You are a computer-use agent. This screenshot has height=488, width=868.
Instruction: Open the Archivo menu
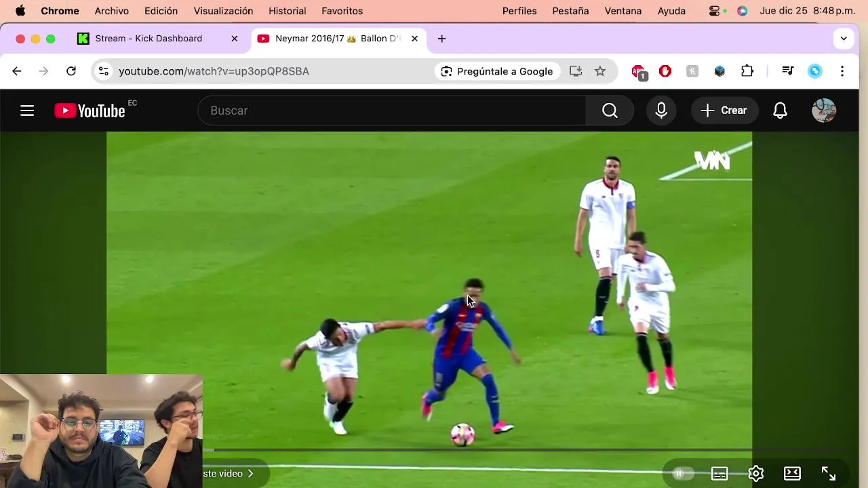coord(112,11)
